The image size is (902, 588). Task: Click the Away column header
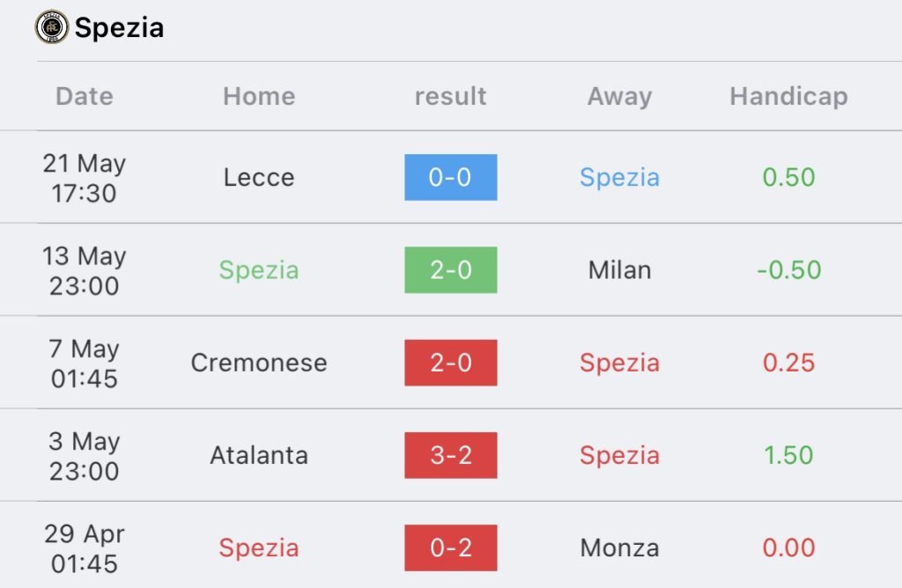619,96
